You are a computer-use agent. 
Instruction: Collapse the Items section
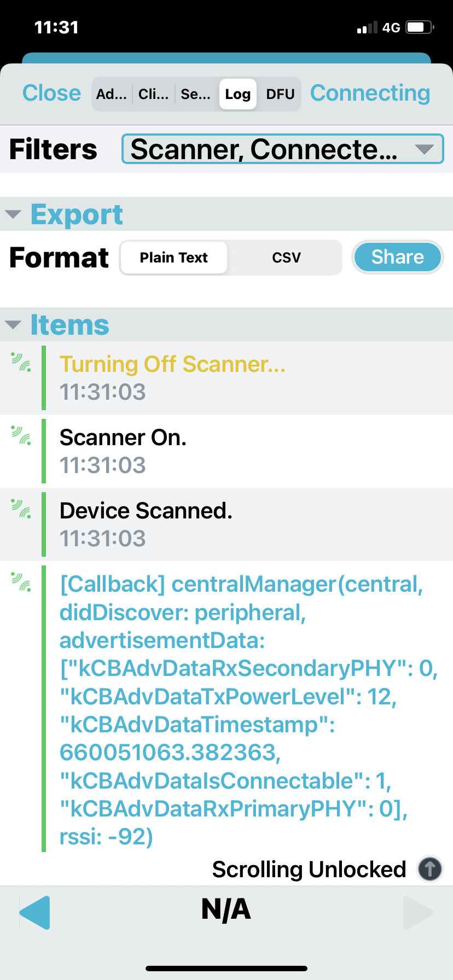pyautogui.click(x=57, y=324)
